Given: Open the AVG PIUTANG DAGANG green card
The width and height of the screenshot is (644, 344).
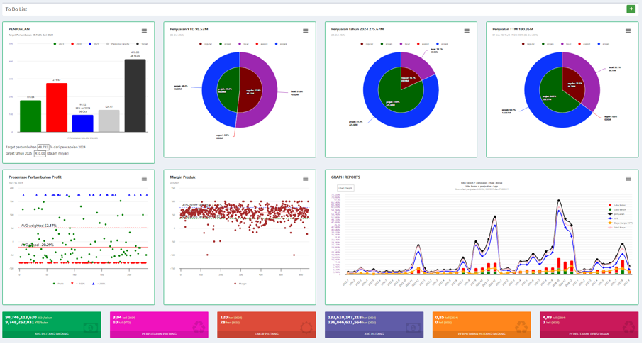Looking at the screenshot, I should [52, 324].
